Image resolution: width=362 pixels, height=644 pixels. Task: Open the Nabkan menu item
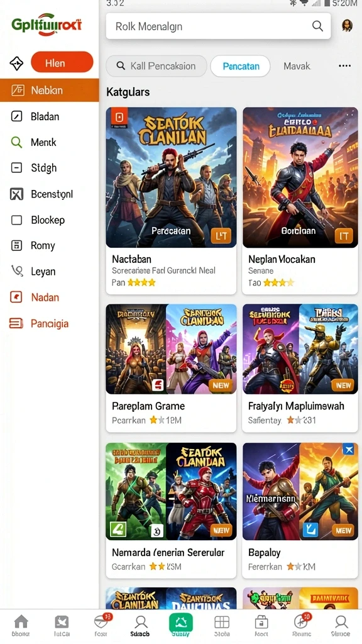(49, 90)
